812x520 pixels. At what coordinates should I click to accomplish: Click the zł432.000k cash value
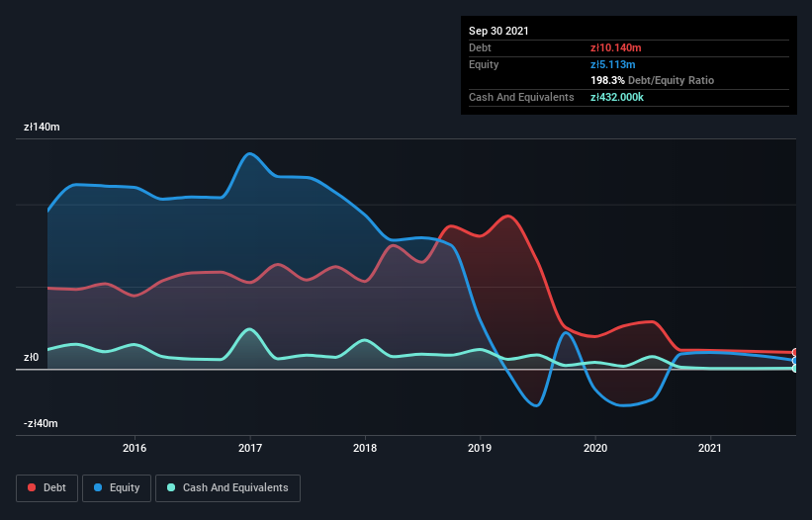click(x=617, y=97)
